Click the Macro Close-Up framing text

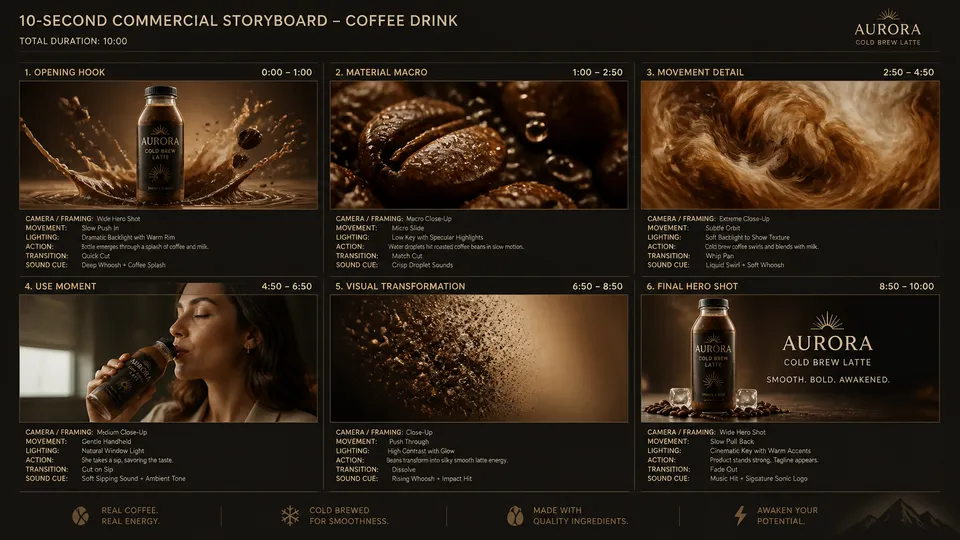coord(429,219)
